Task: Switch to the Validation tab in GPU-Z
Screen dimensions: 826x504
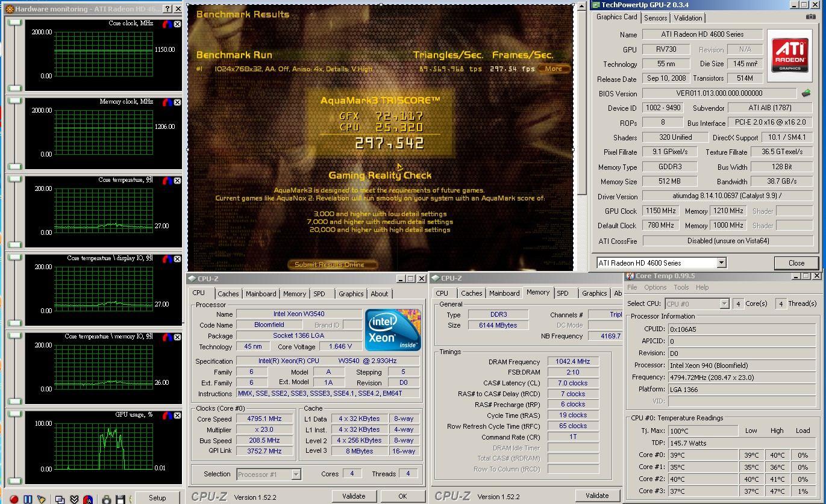Action: click(x=687, y=18)
